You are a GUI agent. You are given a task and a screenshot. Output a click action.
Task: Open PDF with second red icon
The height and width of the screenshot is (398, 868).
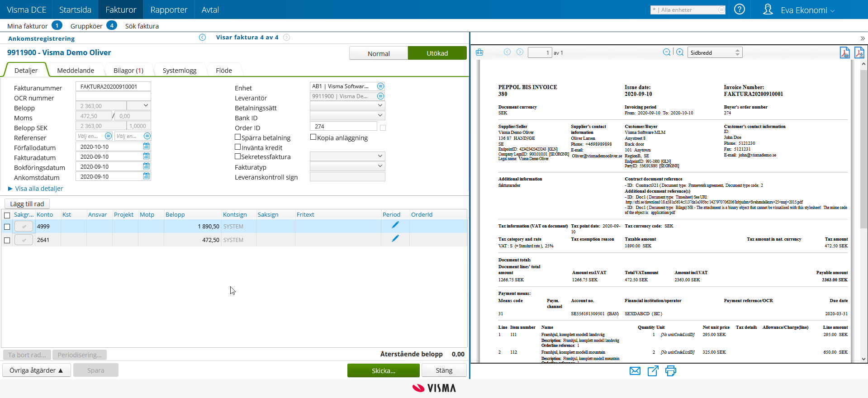[x=859, y=52]
